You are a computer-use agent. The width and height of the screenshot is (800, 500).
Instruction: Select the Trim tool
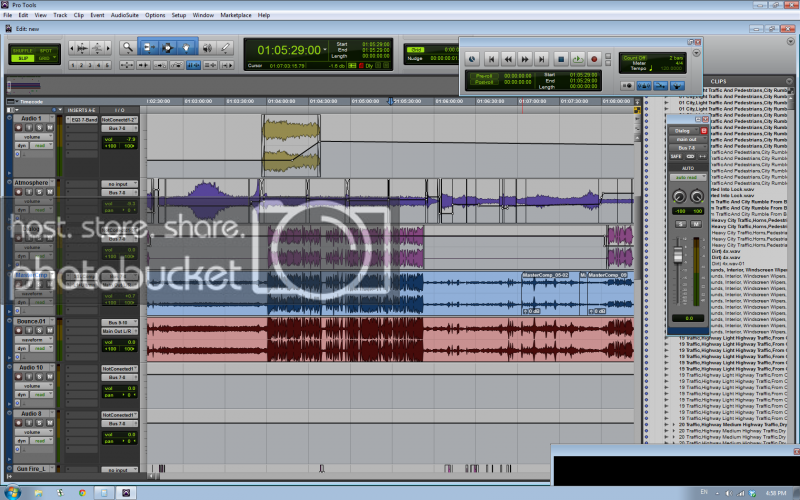[148, 48]
